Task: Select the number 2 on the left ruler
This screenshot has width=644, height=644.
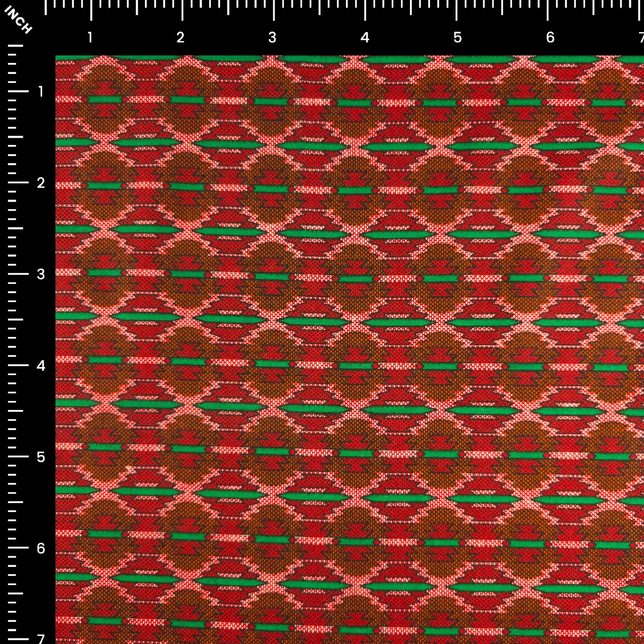Action: (41, 183)
